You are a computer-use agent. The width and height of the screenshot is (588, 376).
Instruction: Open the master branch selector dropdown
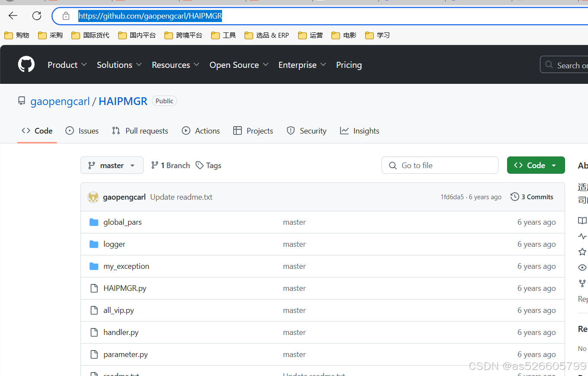(x=112, y=165)
